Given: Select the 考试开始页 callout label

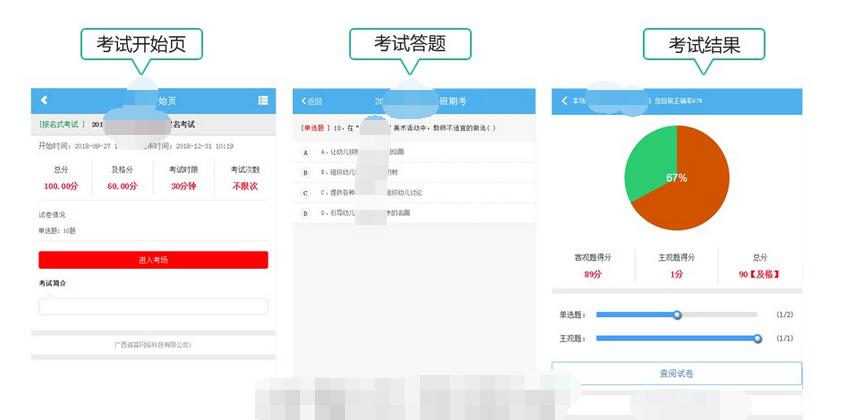Looking at the screenshot, I should coord(142,44).
